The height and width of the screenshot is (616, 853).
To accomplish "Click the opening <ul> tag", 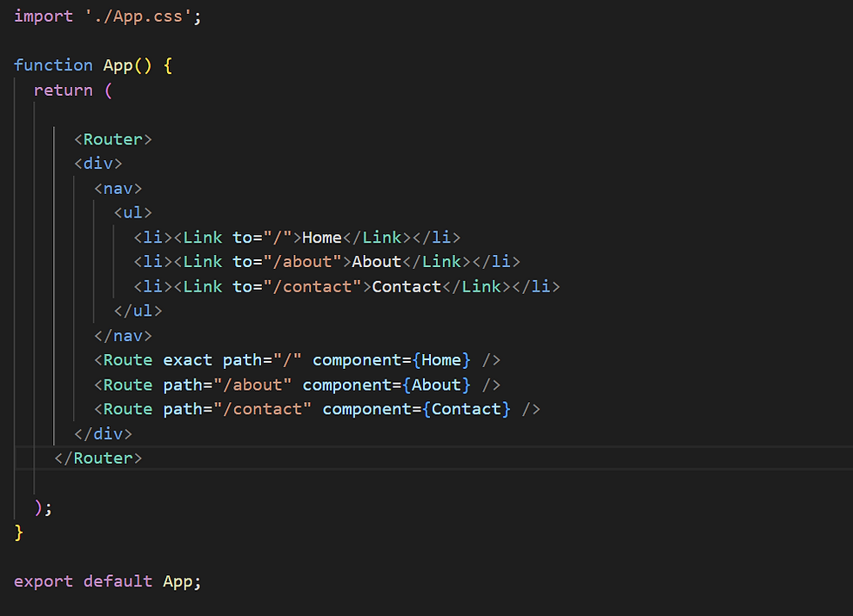I will [x=132, y=212].
